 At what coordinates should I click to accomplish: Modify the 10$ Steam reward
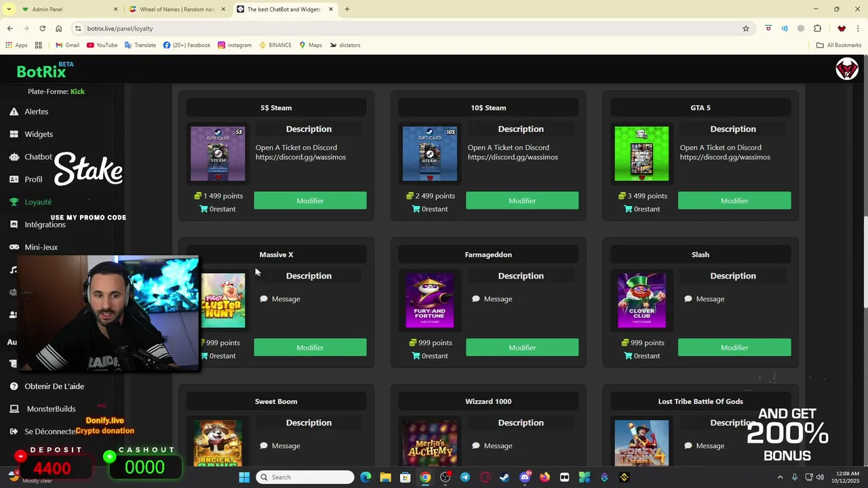522,201
